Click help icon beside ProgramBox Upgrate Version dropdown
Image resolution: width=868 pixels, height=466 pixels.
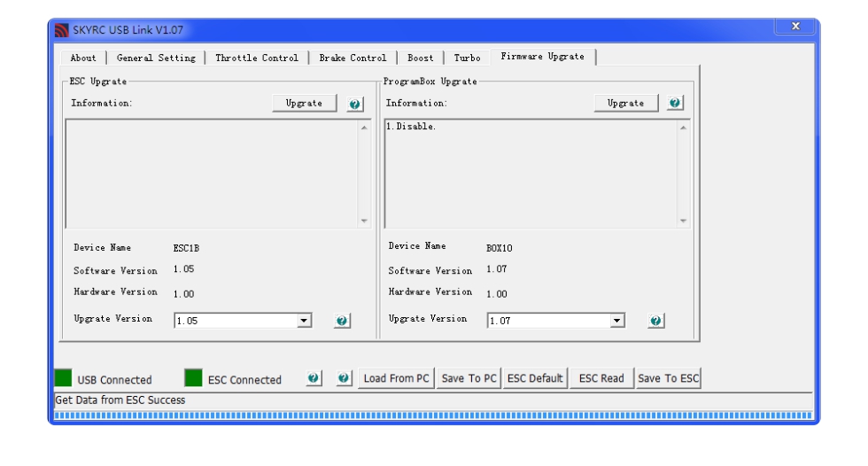coord(656,321)
